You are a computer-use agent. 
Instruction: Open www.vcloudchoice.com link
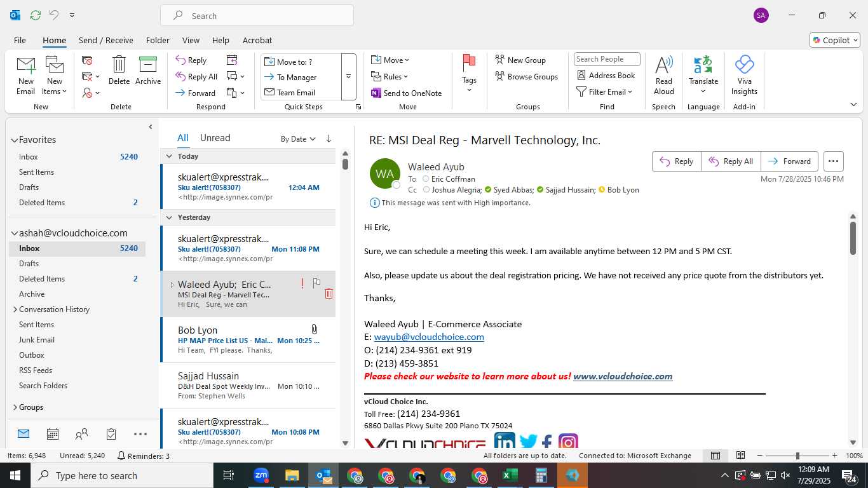tap(623, 376)
